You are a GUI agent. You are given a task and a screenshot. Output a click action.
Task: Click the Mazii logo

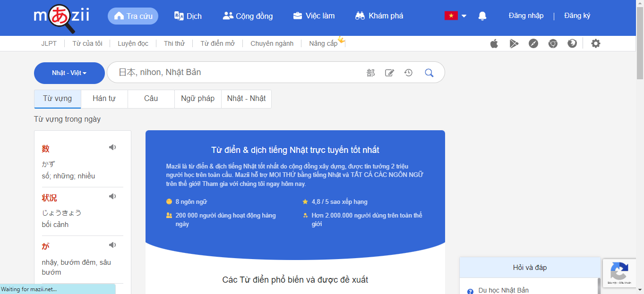[x=61, y=18]
